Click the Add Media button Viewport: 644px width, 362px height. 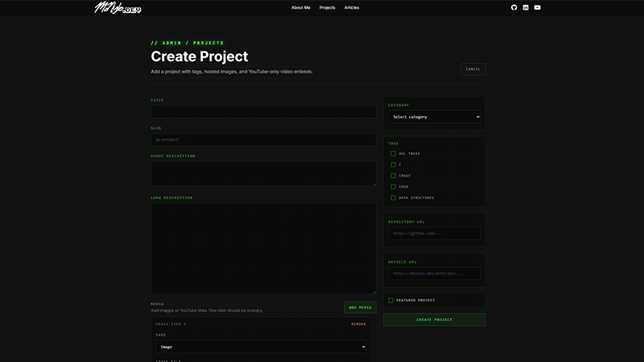[360, 307]
